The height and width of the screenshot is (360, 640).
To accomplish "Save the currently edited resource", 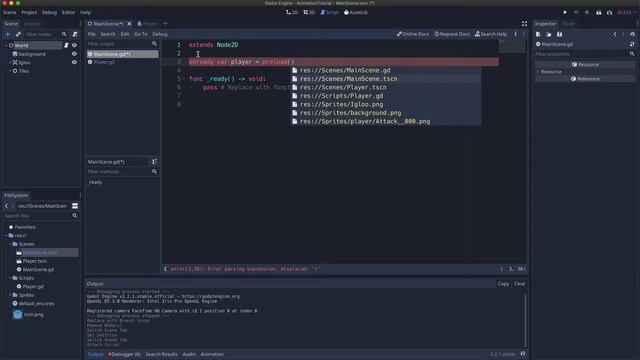I will [x=560, y=34].
